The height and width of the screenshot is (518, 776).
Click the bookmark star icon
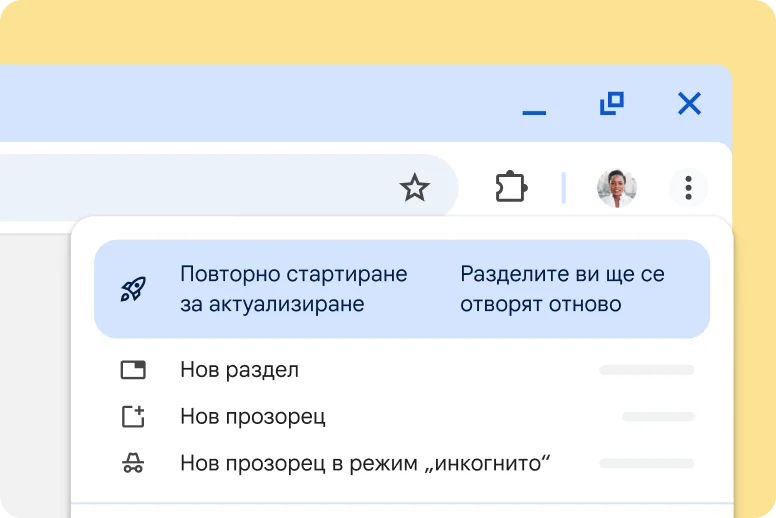pyautogui.click(x=414, y=187)
